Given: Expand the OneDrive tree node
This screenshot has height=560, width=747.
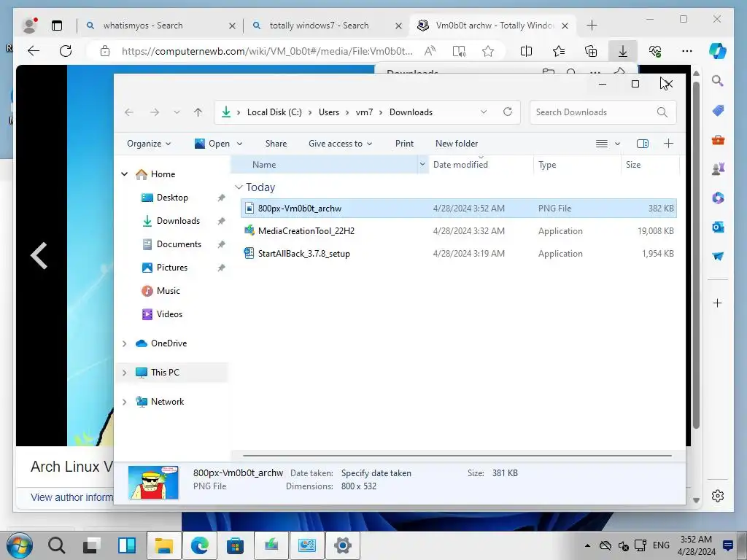Looking at the screenshot, I should 124,343.
